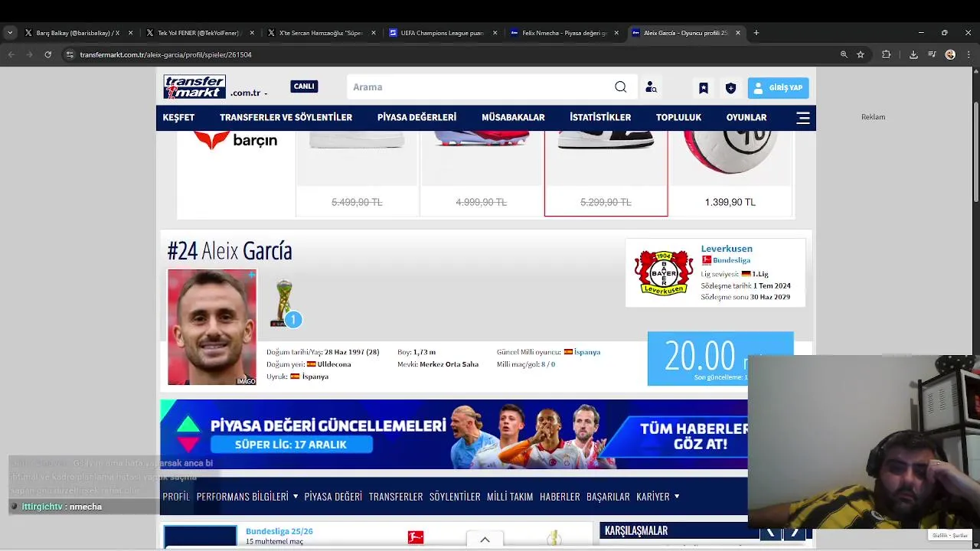Open the PİYASA DEĞERLERİ menu
This screenshot has width=980, height=551.
[416, 118]
